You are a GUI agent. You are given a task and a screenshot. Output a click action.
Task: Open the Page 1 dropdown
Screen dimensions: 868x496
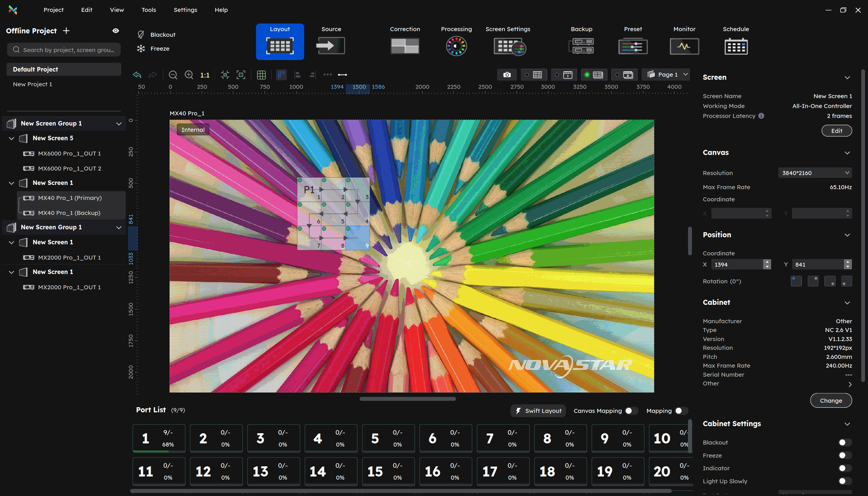point(667,74)
